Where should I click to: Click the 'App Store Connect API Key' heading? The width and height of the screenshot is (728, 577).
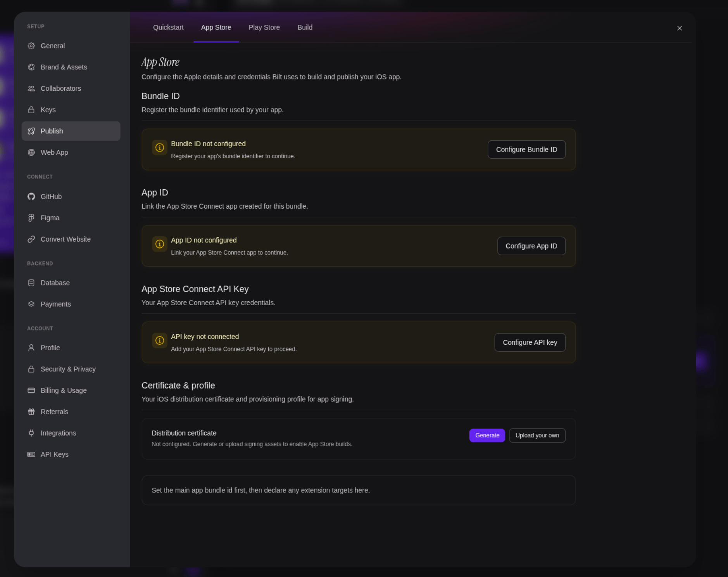(195, 289)
